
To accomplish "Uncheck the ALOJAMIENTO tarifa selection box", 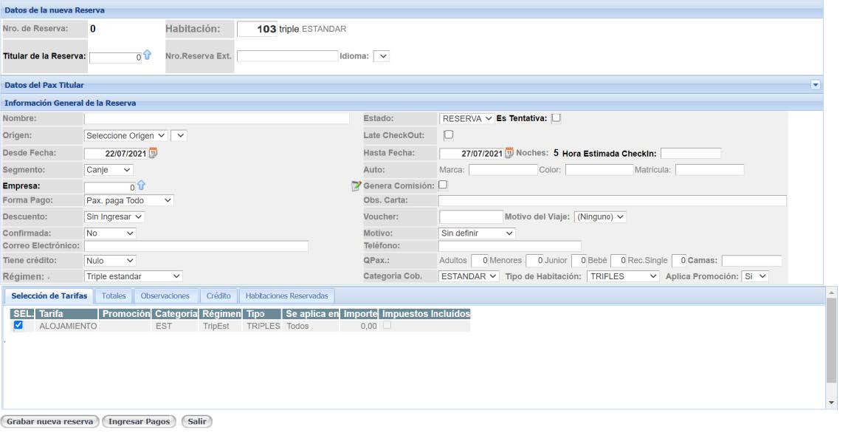I will pyautogui.click(x=18, y=325).
